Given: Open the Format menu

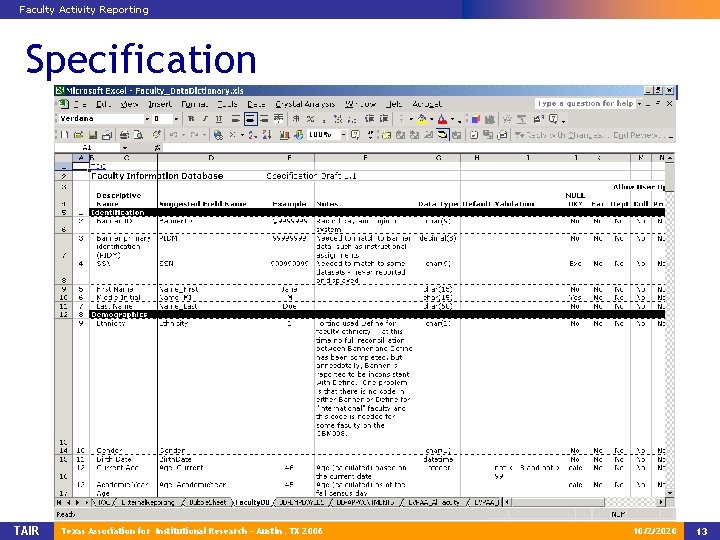Looking at the screenshot, I should (x=195, y=104).
